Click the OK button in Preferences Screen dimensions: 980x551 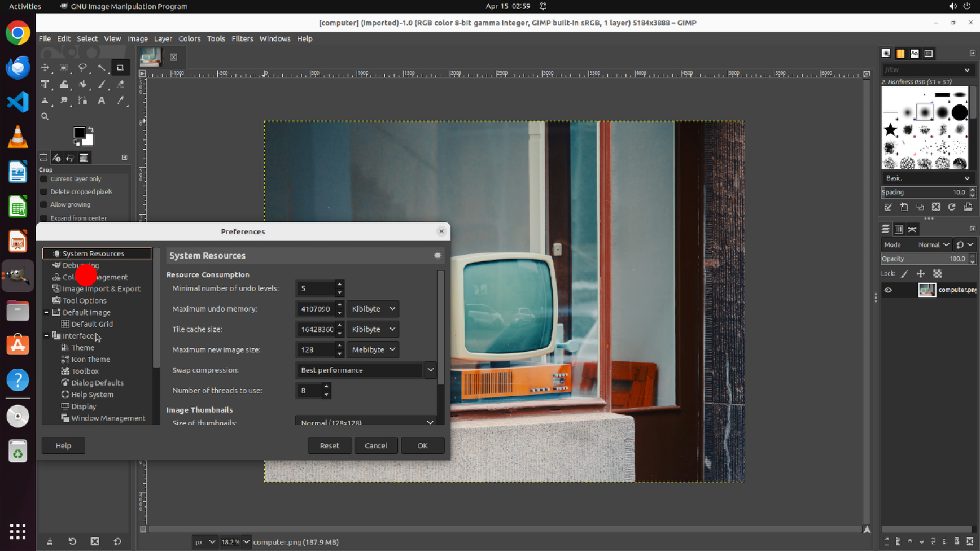(422, 445)
